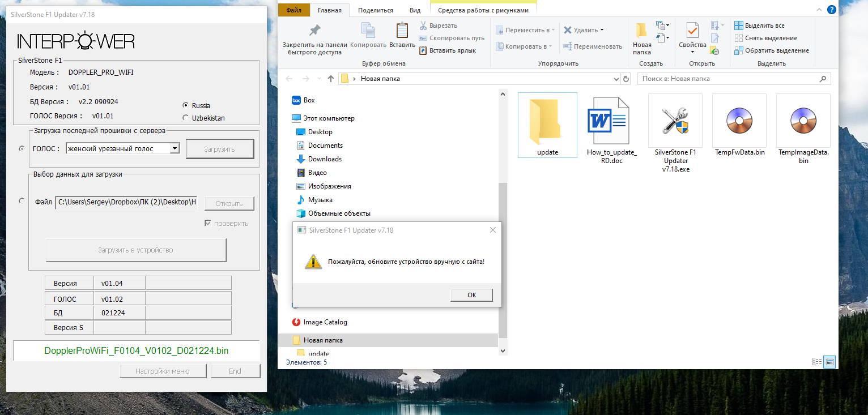Open the View ribbon tab
Screen dimensions: 868x415
[x=415, y=10]
